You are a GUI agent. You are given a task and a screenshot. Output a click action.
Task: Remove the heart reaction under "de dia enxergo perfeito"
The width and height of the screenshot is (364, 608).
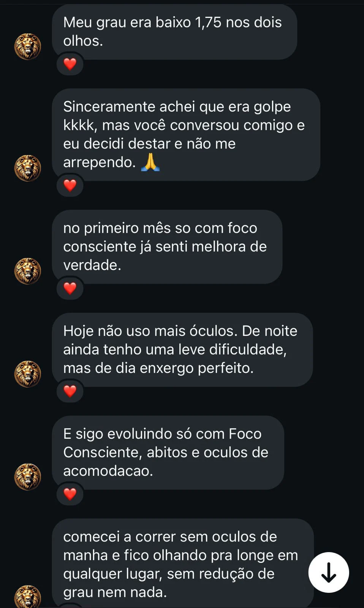coord(70,391)
